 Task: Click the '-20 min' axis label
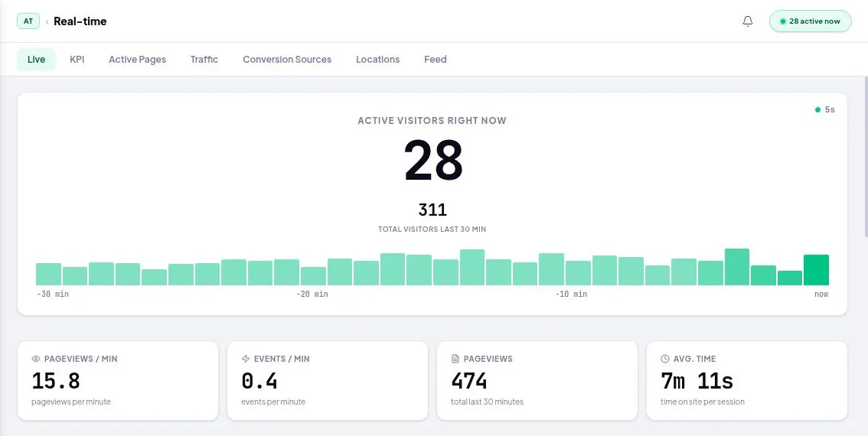pyautogui.click(x=312, y=294)
